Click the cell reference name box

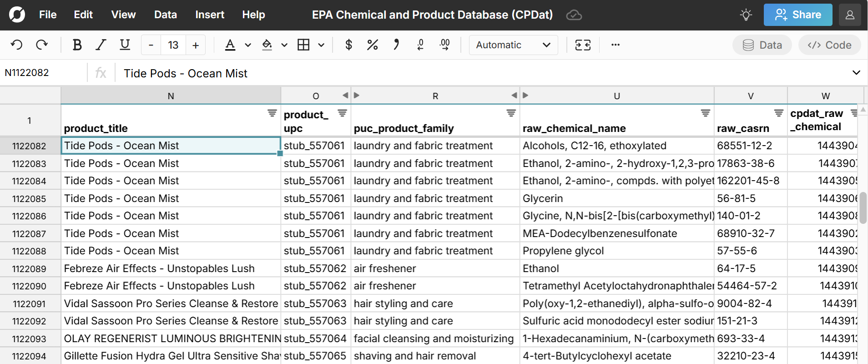(x=44, y=73)
